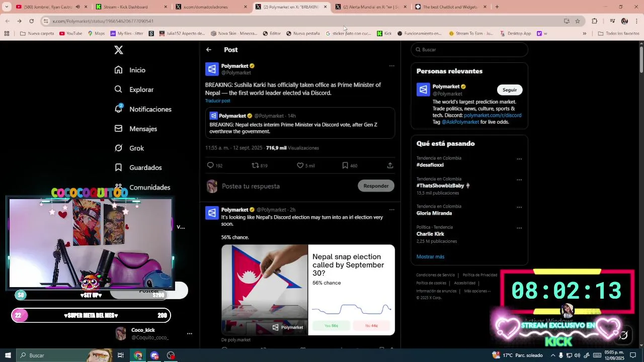
Task: Open the Notificaciones bell icon
Action: point(118,109)
